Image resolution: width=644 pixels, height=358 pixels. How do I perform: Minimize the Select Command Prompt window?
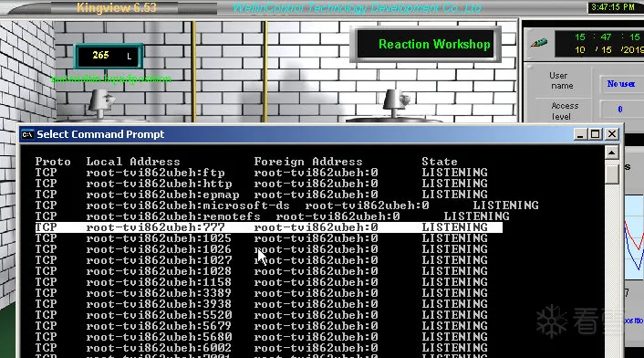(x=580, y=134)
